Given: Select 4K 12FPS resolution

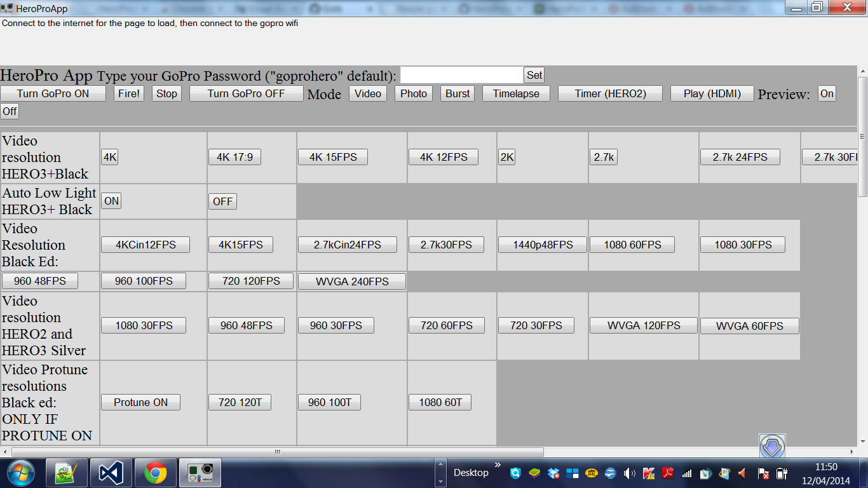Looking at the screenshot, I should tap(444, 157).
